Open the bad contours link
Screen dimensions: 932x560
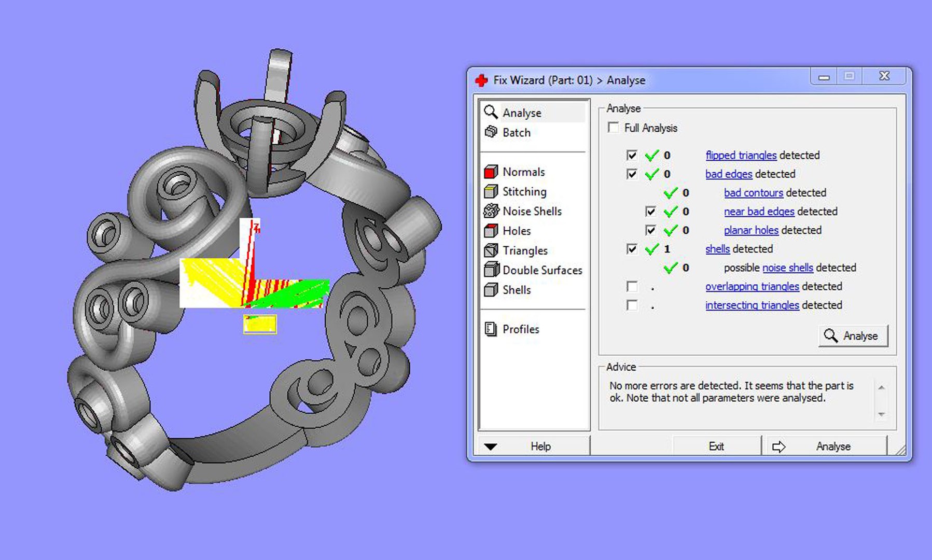click(754, 192)
